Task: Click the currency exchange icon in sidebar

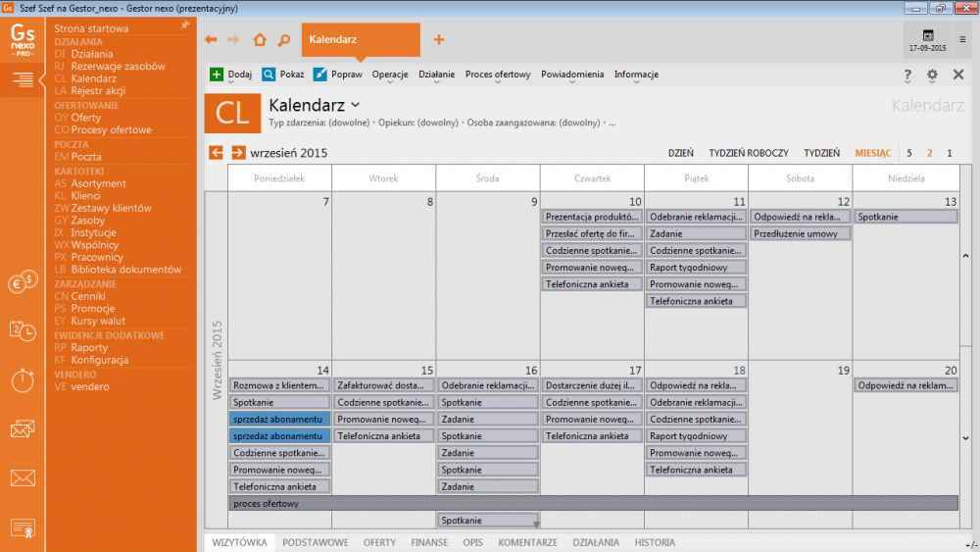Action: pos(23,283)
